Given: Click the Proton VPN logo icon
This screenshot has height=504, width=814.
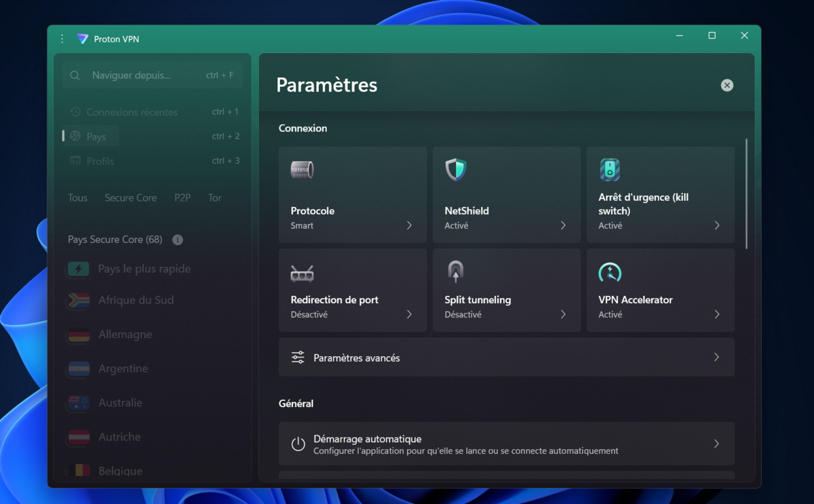Looking at the screenshot, I should 83,39.
